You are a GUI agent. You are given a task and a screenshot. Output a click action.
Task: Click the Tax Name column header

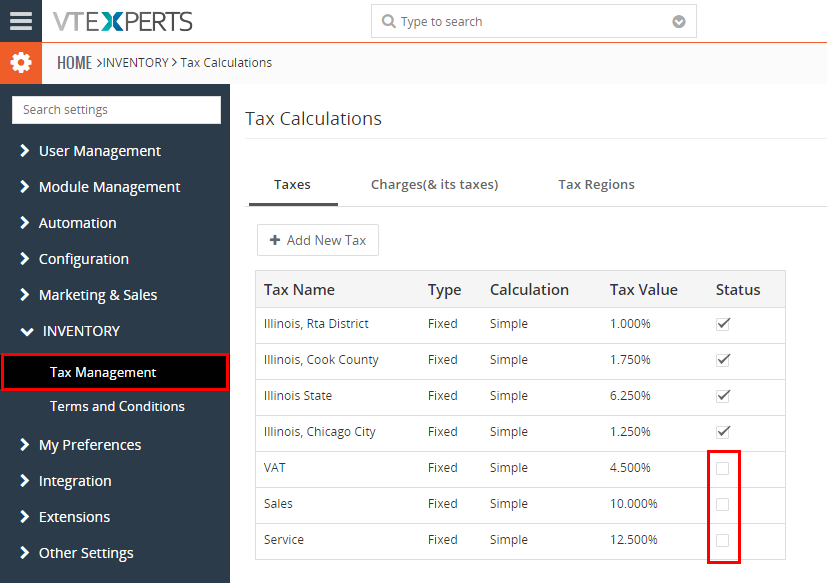pyautogui.click(x=299, y=289)
